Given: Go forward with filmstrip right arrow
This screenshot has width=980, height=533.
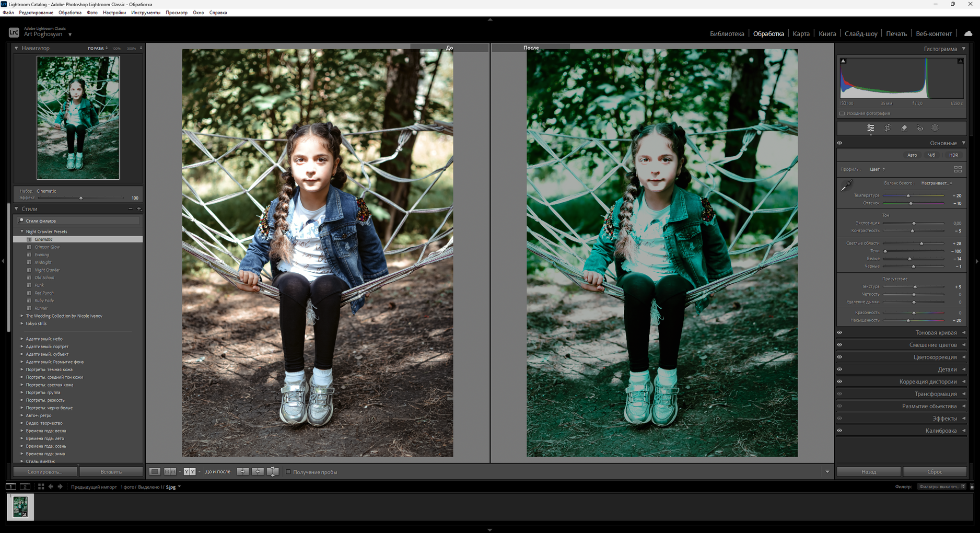Looking at the screenshot, I should point(60,486).
